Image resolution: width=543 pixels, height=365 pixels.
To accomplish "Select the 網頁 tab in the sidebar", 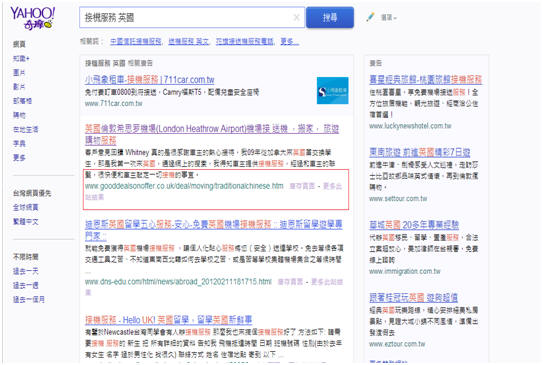I will pyautogui.click(x=19, y=44).
